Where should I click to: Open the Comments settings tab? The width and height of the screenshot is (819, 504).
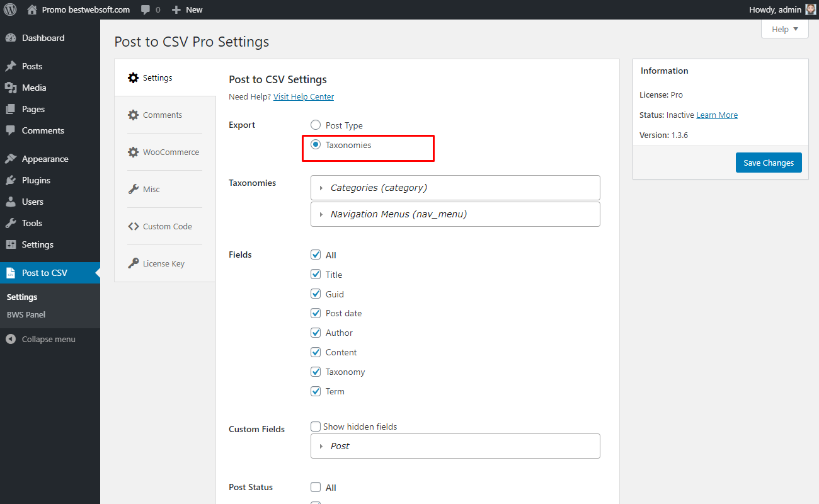coord(164,115)
